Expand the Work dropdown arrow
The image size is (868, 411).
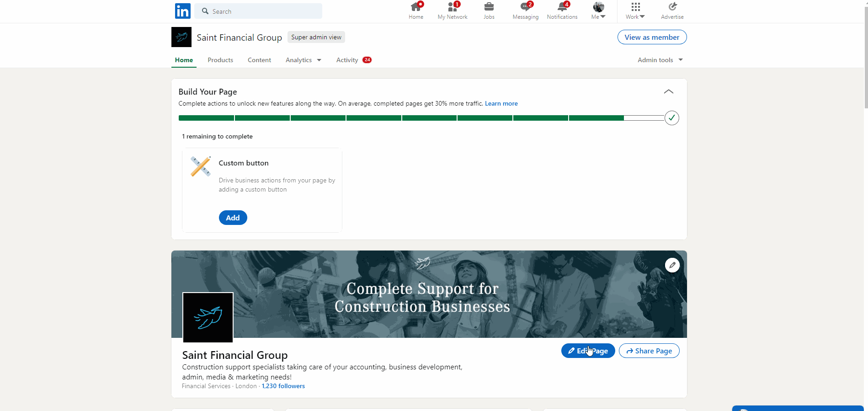coord(642,17)
